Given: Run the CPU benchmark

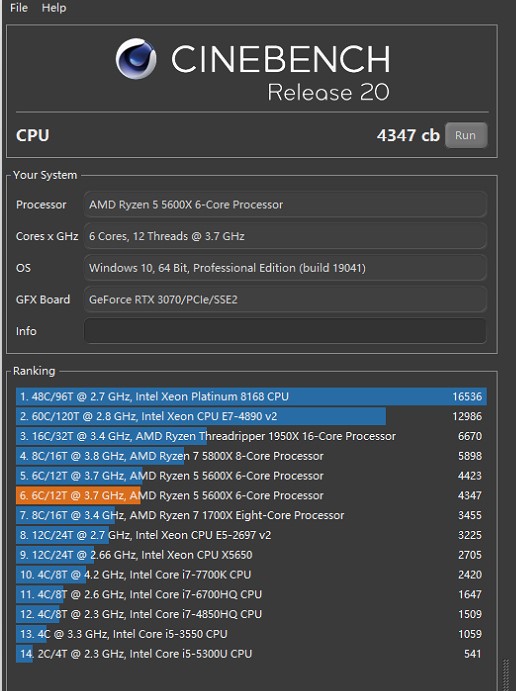Looking at the screenshot, I should pos(466,135).
